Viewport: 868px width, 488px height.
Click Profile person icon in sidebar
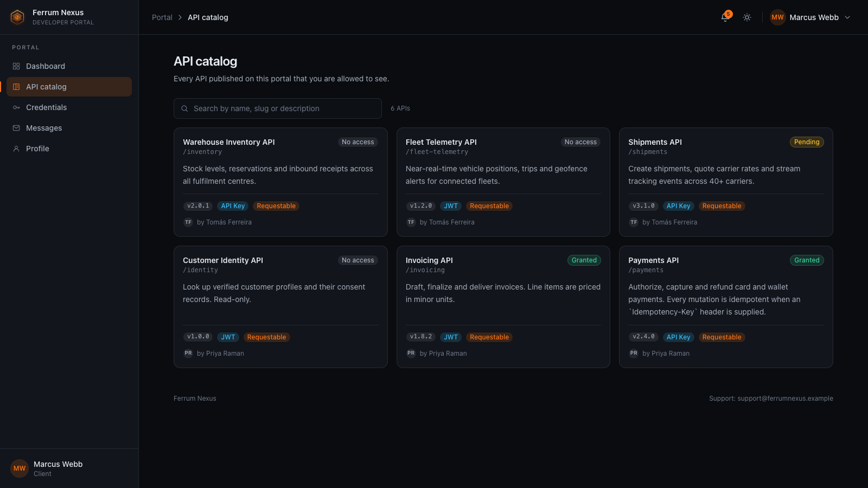(x=16, y=149)
